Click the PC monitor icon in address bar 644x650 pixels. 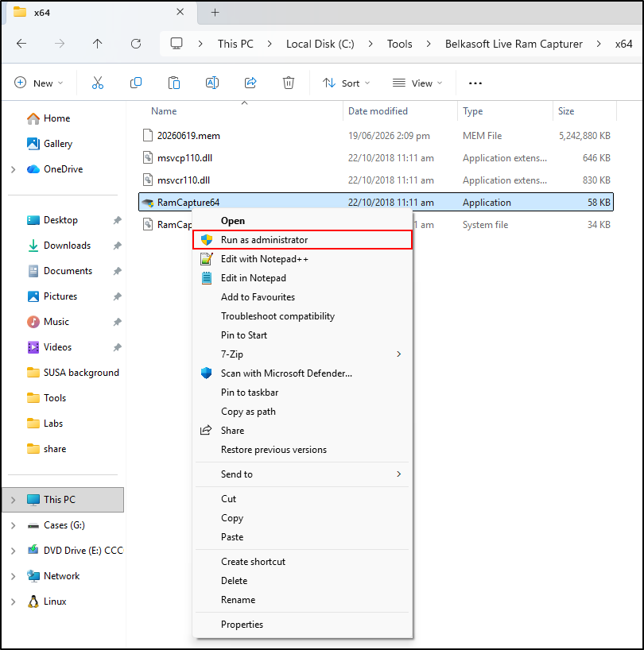(x=177, y=44)
